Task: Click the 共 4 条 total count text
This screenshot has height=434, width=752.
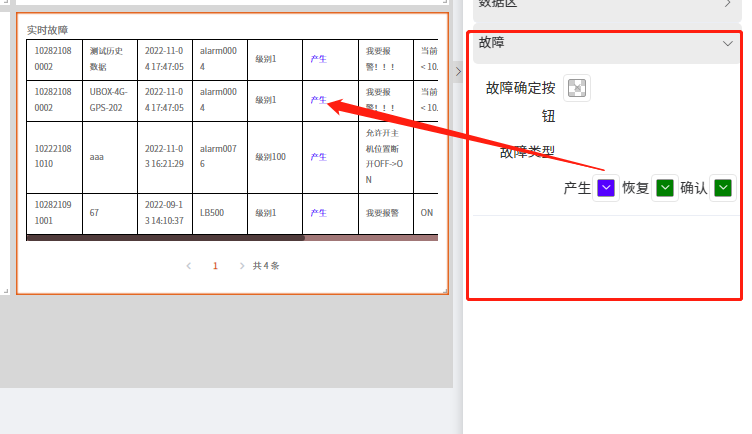Action: coord(266,266)
